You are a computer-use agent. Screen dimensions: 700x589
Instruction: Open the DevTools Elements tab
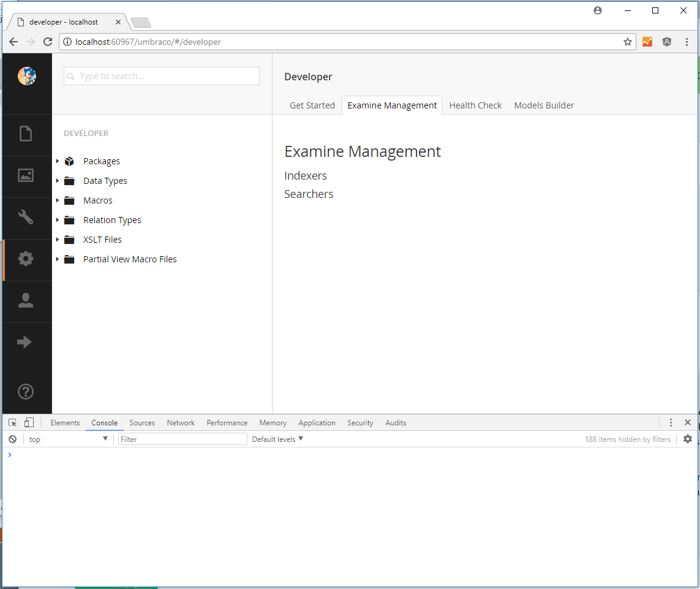point(65,423)
